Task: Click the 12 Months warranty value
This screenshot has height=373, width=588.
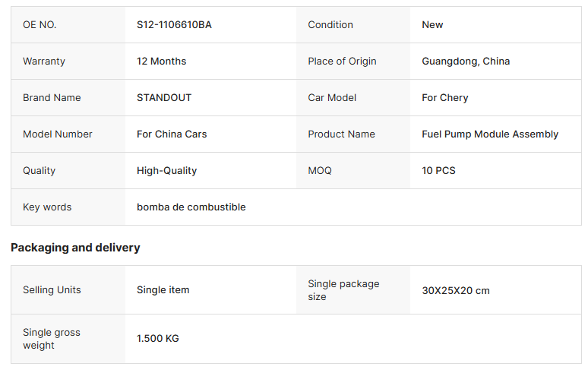Action: (161, 61)
